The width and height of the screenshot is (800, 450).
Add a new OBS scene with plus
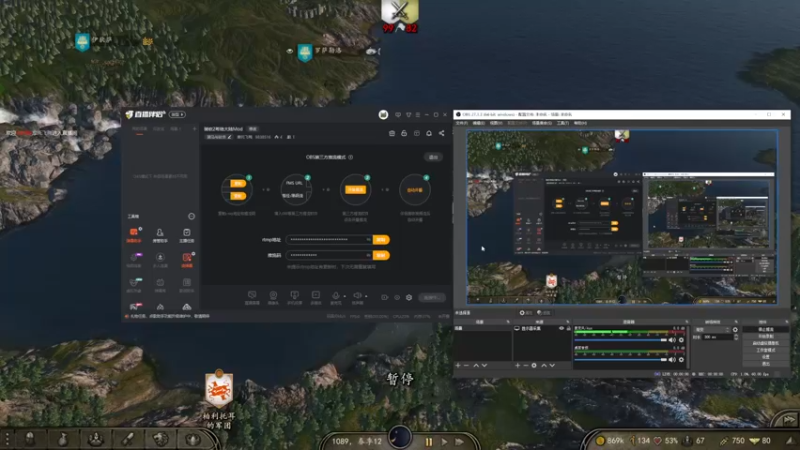(458, 365)
